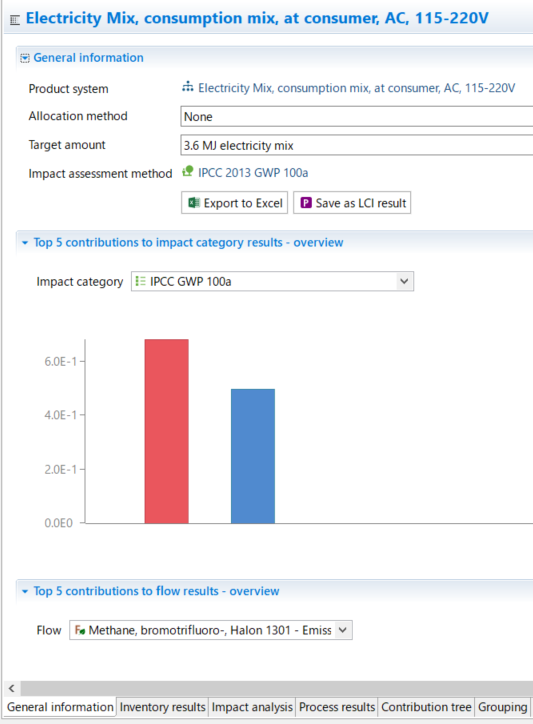Click the product system icon
Image resolution: width=533 pixels, height=724 pixels.
(x=188, y=87)
